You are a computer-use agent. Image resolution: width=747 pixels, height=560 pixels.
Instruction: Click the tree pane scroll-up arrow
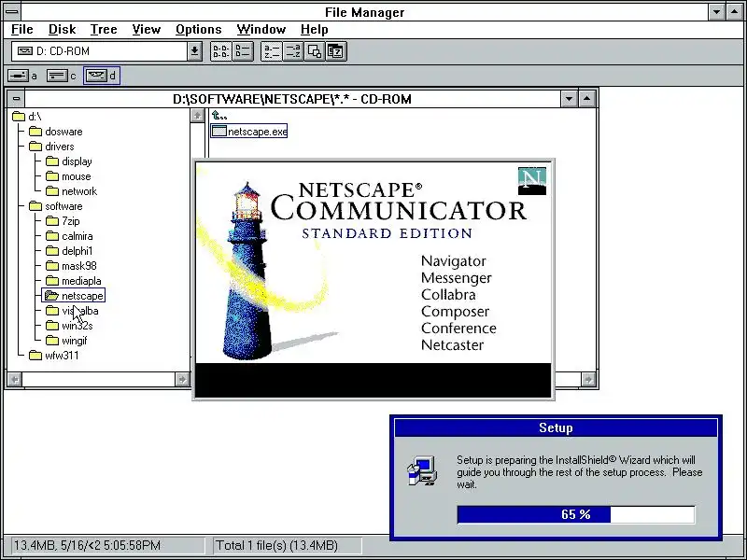pyautogui.click(x=197, y=115)
